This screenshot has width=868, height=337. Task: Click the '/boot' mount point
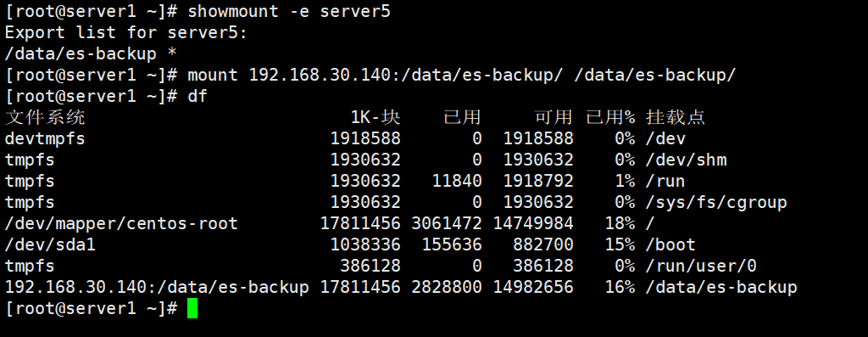670,245
